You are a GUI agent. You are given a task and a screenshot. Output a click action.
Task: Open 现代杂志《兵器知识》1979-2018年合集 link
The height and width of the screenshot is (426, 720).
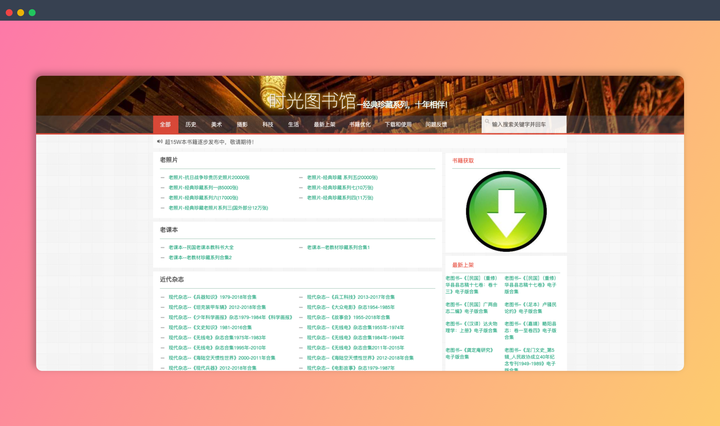212,297
